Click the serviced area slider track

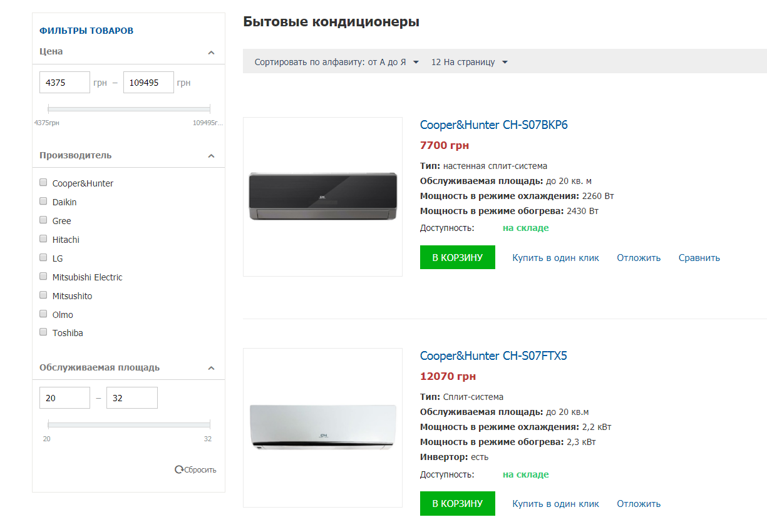pos(129,424)
